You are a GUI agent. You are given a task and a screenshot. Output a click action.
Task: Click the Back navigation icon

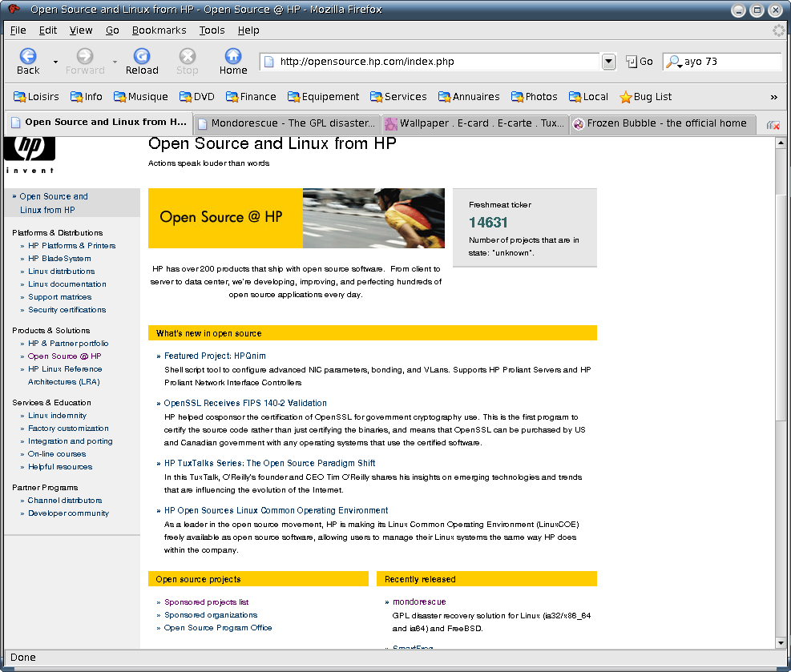pyautogui.click(x=26, y=56)
